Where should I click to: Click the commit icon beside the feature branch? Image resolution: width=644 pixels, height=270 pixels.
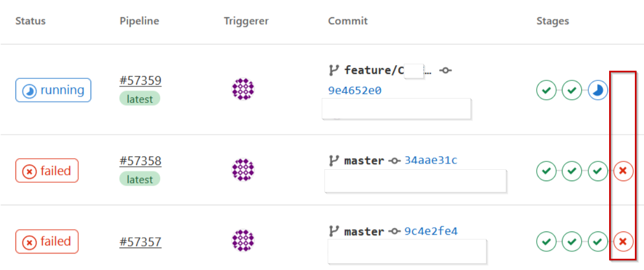click(445, 71)
